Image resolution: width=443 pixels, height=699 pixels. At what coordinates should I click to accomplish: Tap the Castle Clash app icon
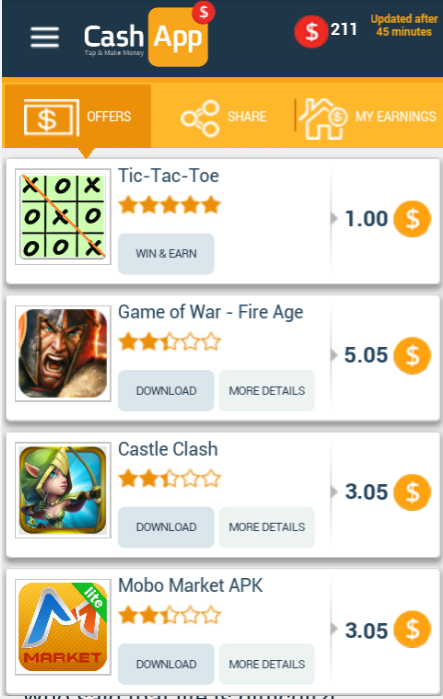coord(63,490)
